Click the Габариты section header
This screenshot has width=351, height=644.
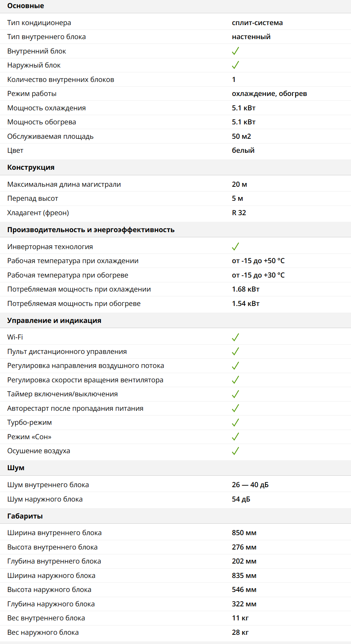pyautogui.click(x=25, y=516)
